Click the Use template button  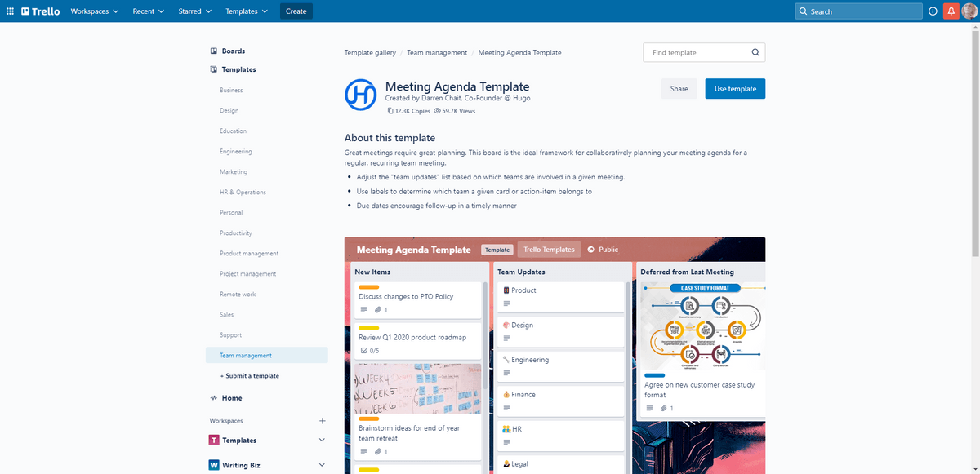tap(735, 89)
